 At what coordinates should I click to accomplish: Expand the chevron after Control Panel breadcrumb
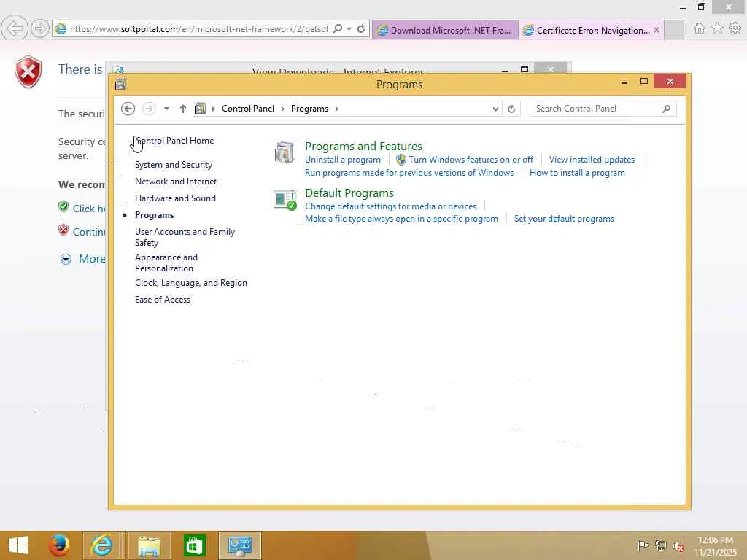pyautogui.click(x=282, y=109)
